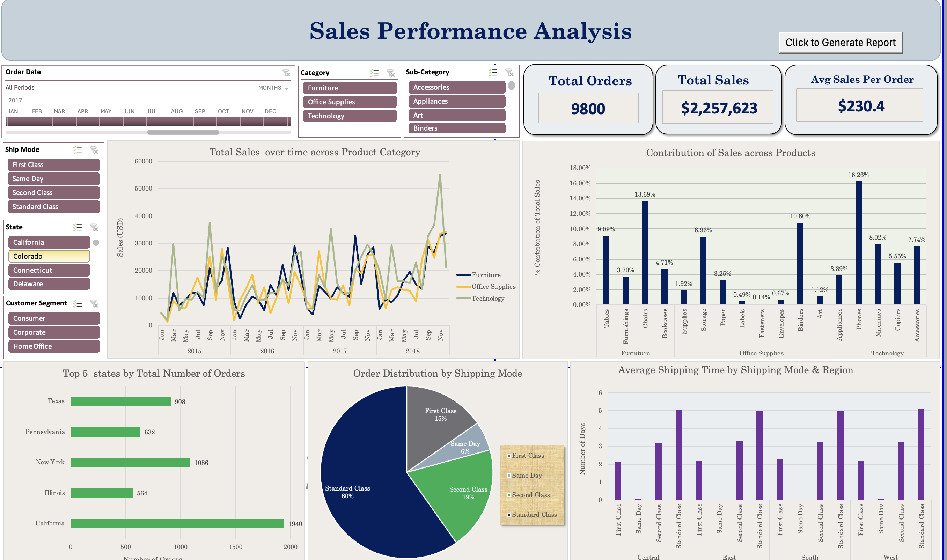Enable multi-select on the Category slicer

click(374, 73)
